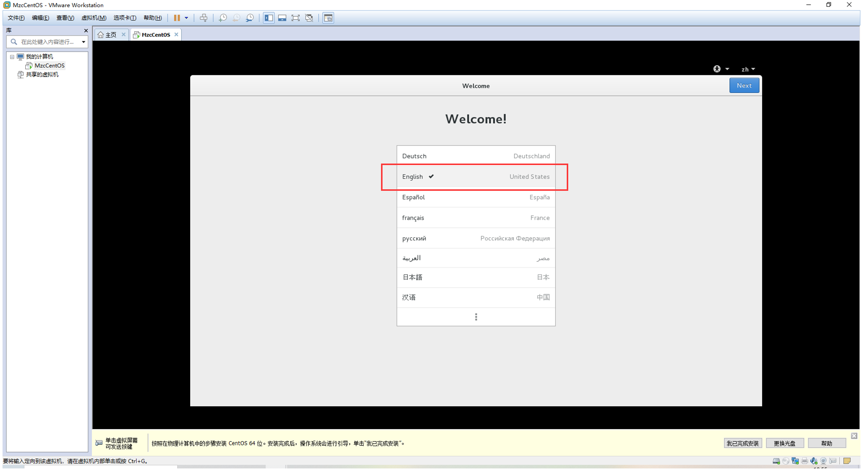Click the keyboard hint icon in install bar

[99, 444]
